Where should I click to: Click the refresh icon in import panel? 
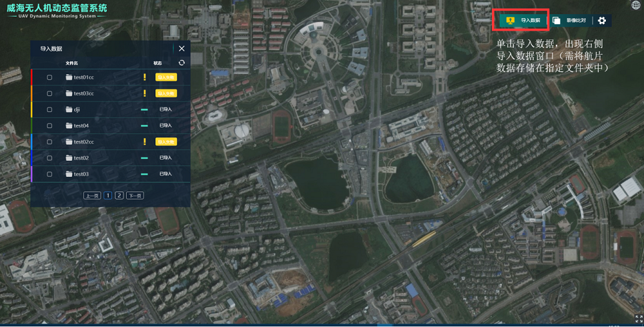click(182, 63)
